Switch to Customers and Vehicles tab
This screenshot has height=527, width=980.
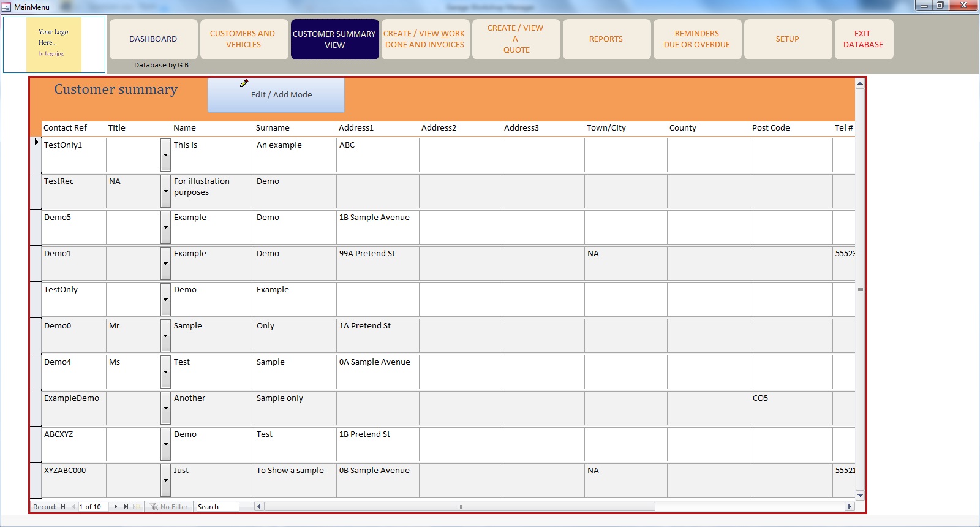(243, 39)
